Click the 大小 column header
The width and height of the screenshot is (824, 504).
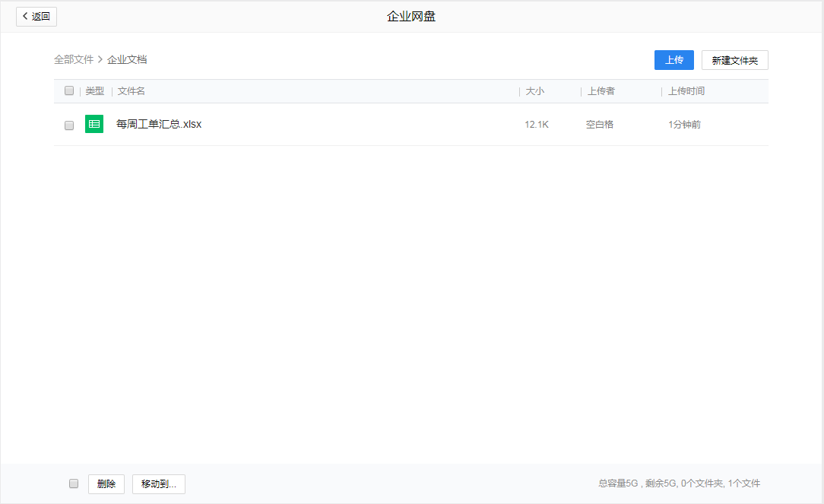point(535,91)
